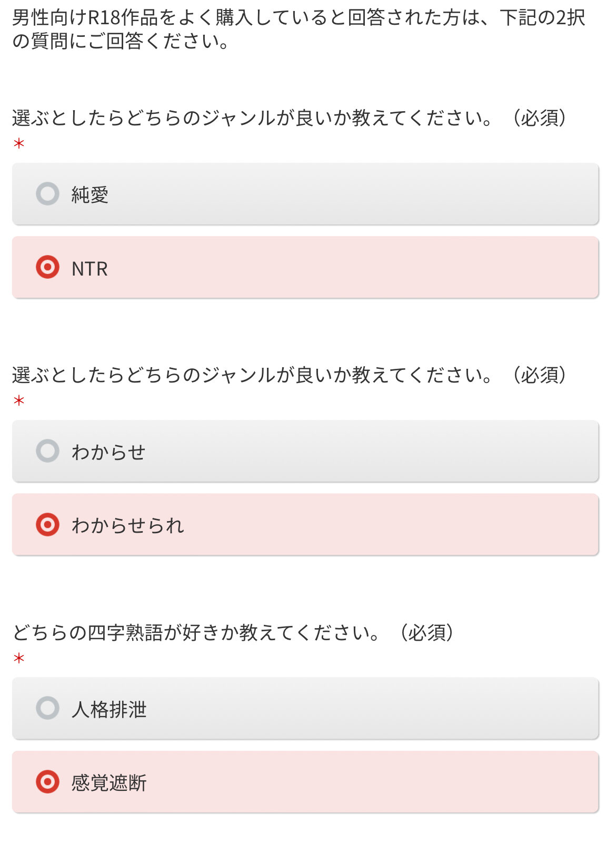Click the わからせられ radio circle

click(47, 525)
